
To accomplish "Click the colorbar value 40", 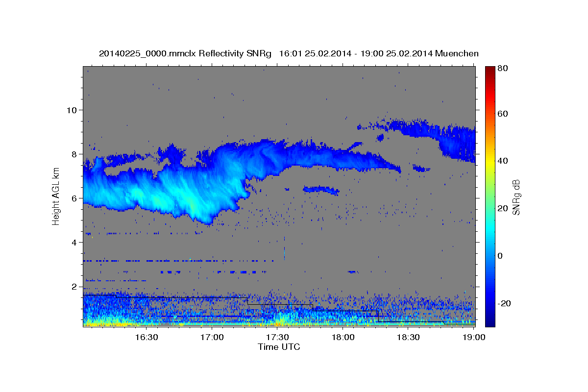I will click(502, 161).
